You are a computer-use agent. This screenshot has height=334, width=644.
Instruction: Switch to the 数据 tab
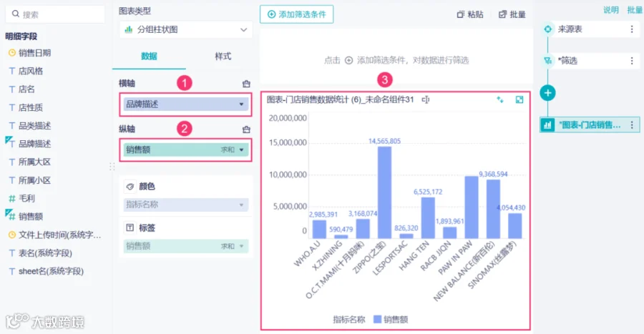pyautogui.click(x=149, y=57)
